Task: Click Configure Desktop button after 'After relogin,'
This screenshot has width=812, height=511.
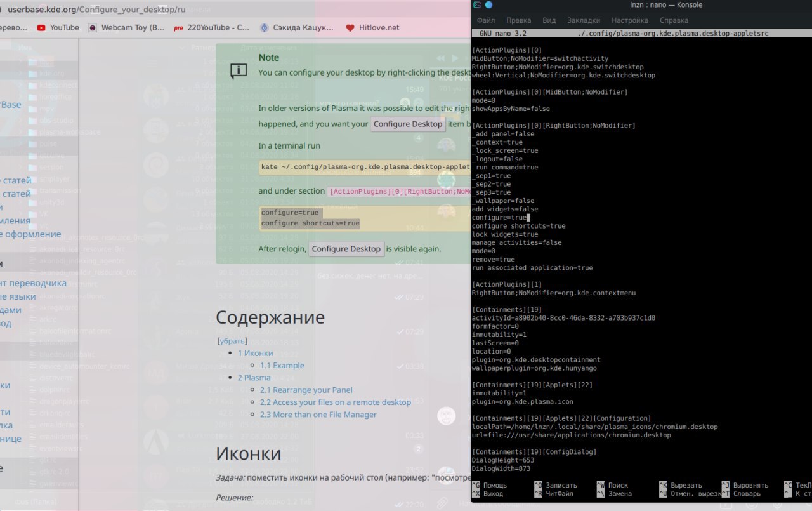Action: click(346, 249)
